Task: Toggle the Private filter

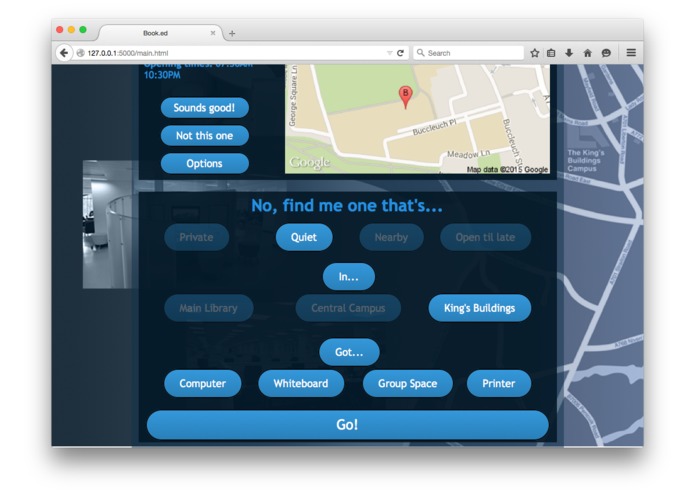Action: click(196, 237)
